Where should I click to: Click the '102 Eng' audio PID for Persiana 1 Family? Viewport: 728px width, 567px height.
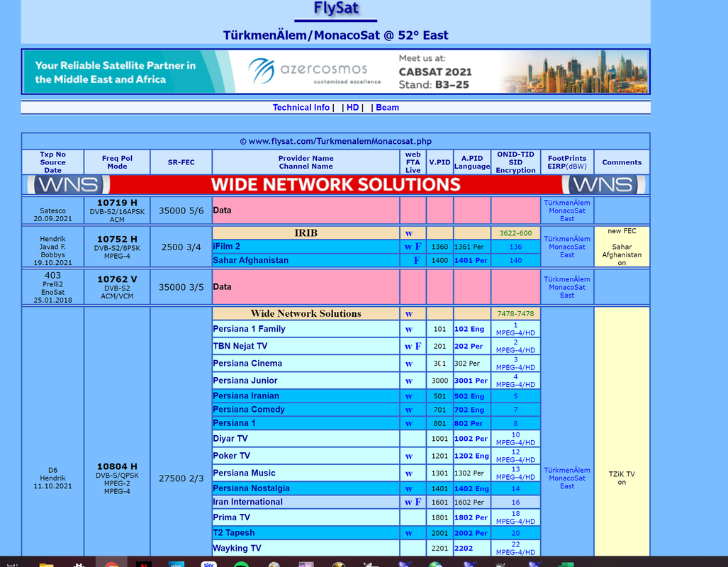[x=469, y=330]
